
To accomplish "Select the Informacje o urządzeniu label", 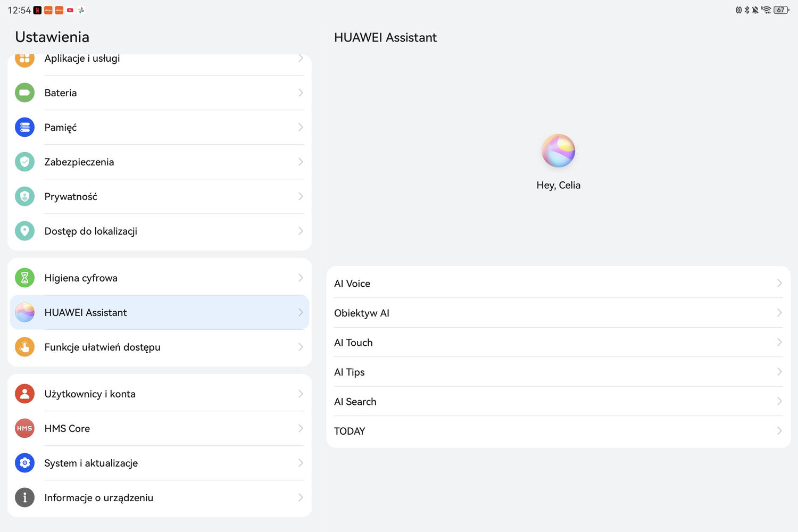I will (x=99, y=498).
